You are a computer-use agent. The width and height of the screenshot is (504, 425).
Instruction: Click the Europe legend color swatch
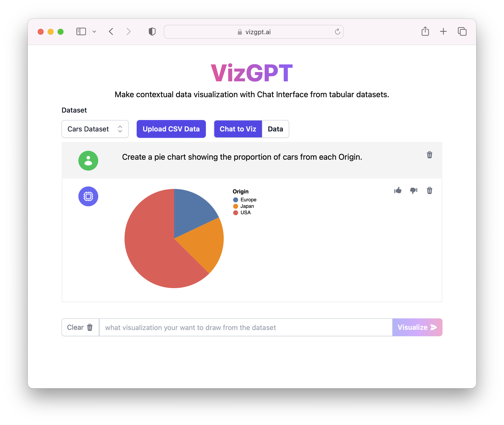235,199
